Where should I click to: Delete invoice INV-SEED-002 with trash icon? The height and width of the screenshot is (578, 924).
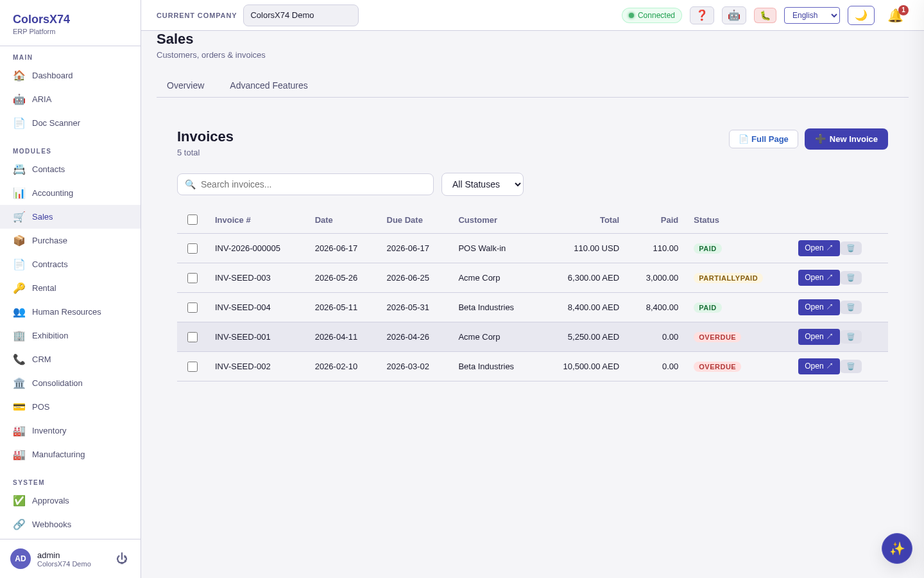click(851, 366)
